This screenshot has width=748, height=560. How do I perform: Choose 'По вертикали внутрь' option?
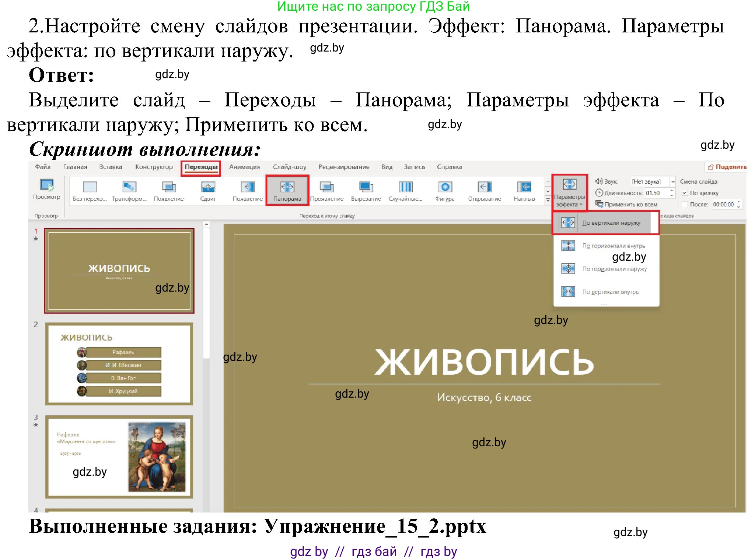tap(606, 292)
